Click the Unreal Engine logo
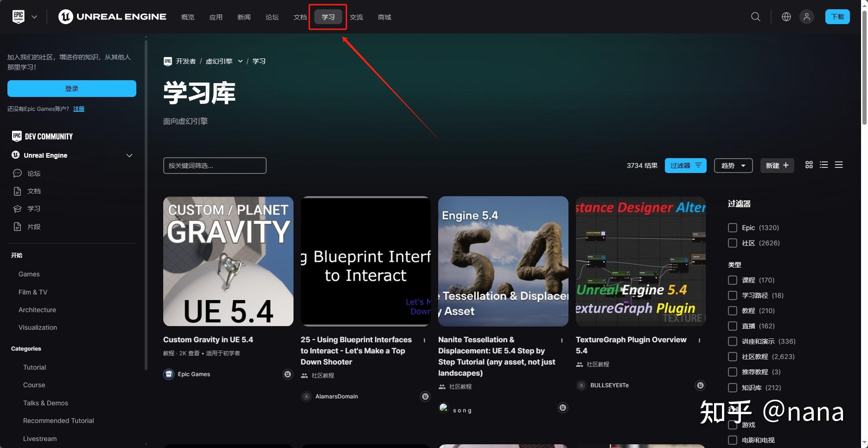The height and width of the screenshot is (448, 868). point(112,17)
